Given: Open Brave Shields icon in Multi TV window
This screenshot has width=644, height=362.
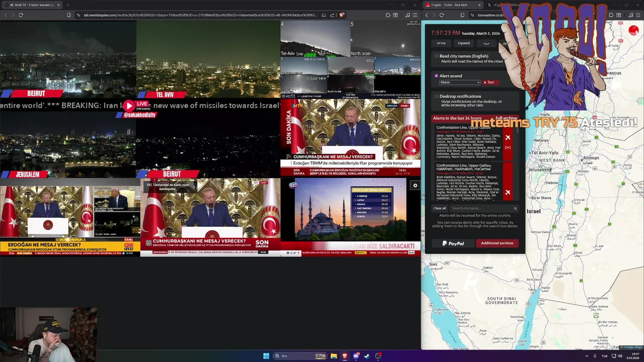Looking at the screenshot, I should pos(342,15).
